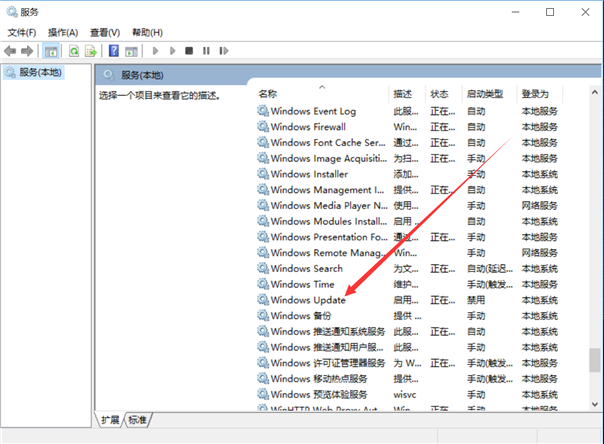Select Windows 预览体验服务 row
The height and width of the screenshot is (444, 604).
pos(408,395)
